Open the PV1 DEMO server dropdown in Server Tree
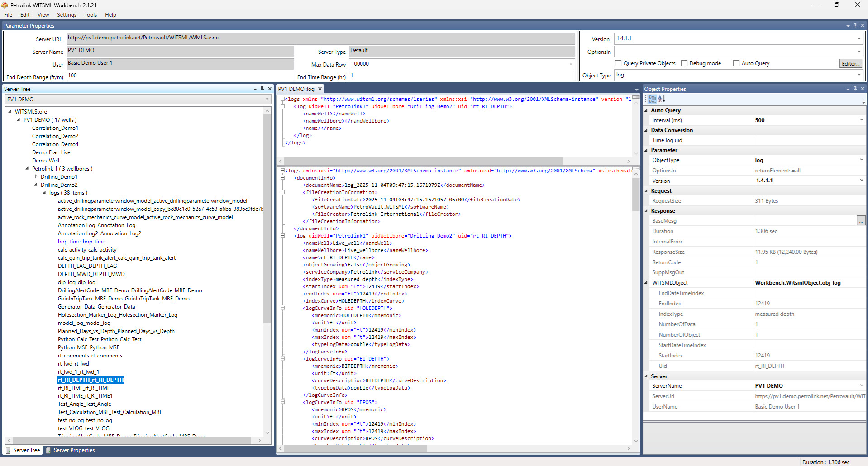 click(x=267, y=99)
